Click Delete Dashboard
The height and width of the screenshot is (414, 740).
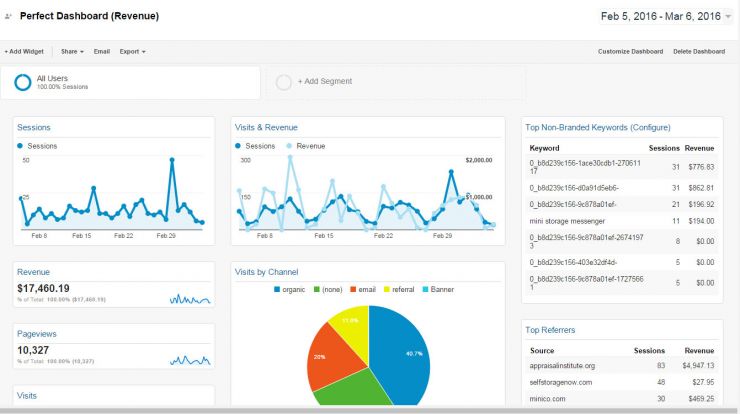click(699, 51)
